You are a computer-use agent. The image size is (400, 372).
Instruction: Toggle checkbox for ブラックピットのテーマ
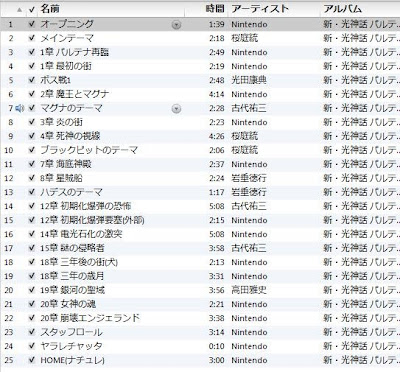(32, 150)
